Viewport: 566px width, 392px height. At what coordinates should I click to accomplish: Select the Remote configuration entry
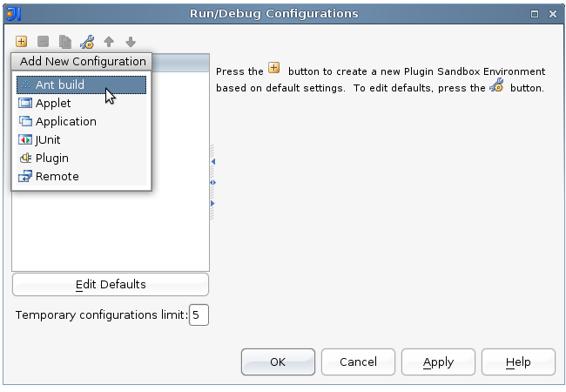click(x=57, y=176)
